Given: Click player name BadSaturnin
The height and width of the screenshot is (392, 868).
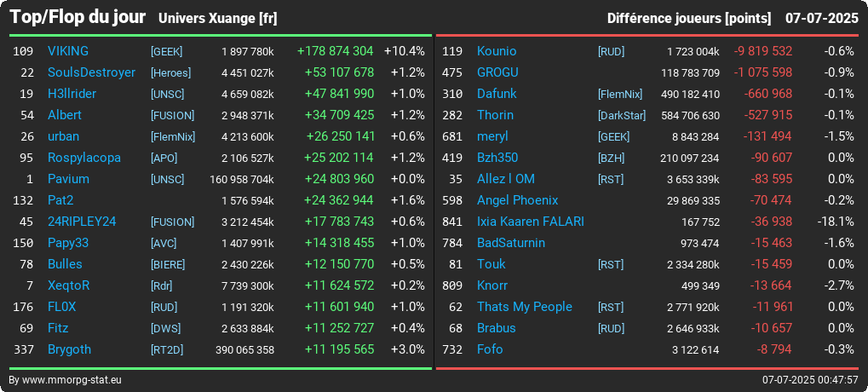Looking at the screenshot, I should pyautogui.click(x=511, y=243).
